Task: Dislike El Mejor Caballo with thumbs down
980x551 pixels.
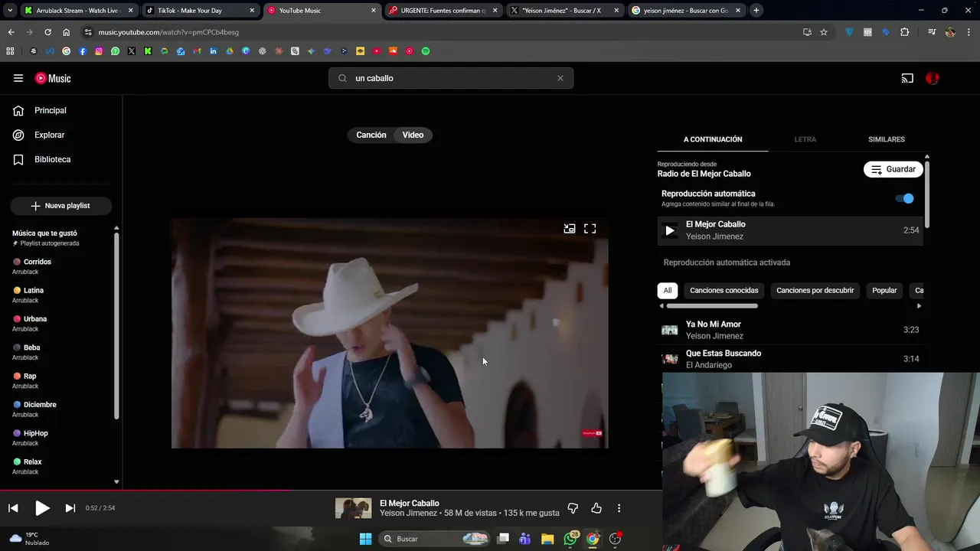Action: [x=573, y=508]
